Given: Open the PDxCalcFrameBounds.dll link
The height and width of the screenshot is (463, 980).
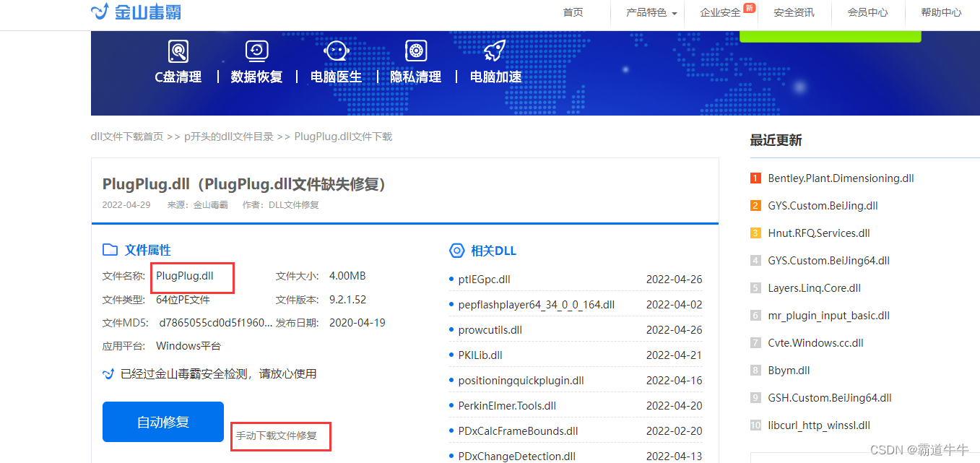Looking at the screenshot, I should tap(519, 431).
